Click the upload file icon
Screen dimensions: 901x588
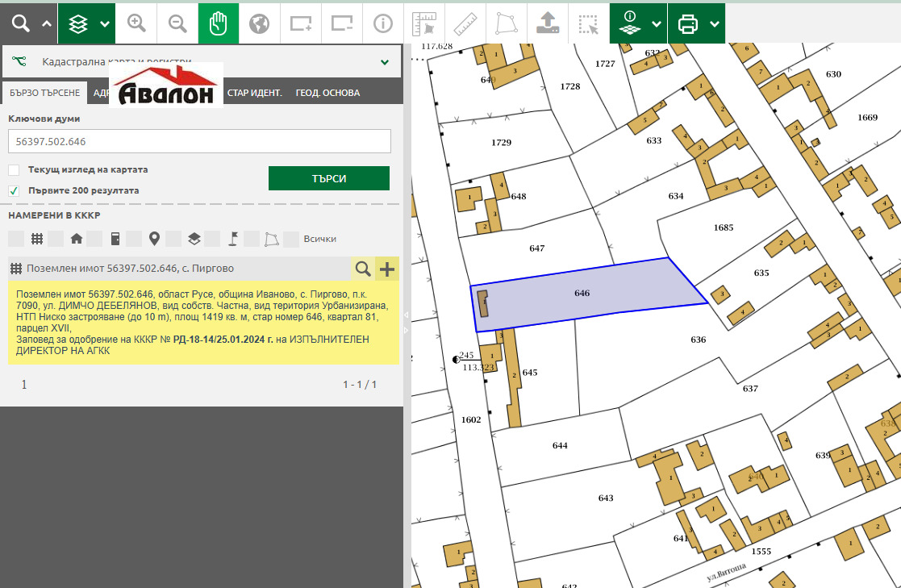pyautogui.click(x=548, y=23)
